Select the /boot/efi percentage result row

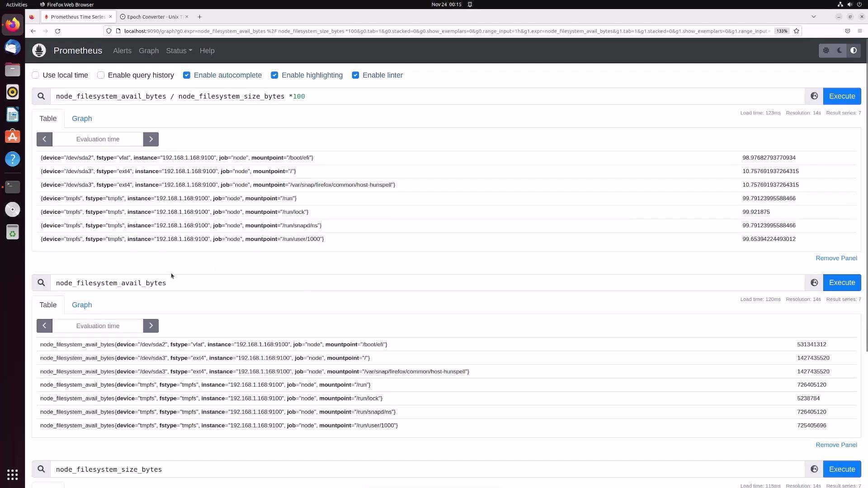tap(446, 158)
